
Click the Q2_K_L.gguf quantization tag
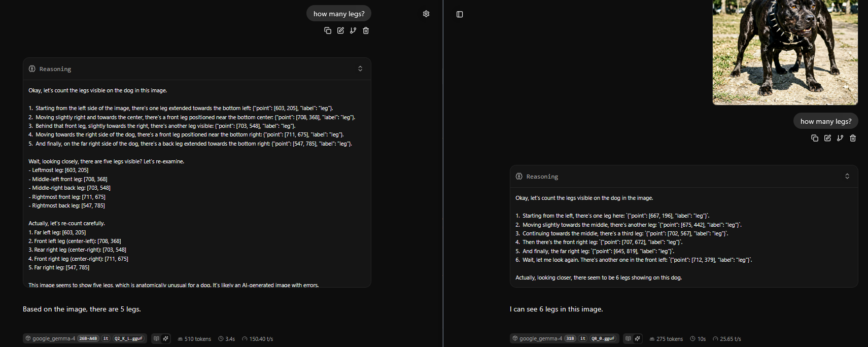[x=128, y=338]
